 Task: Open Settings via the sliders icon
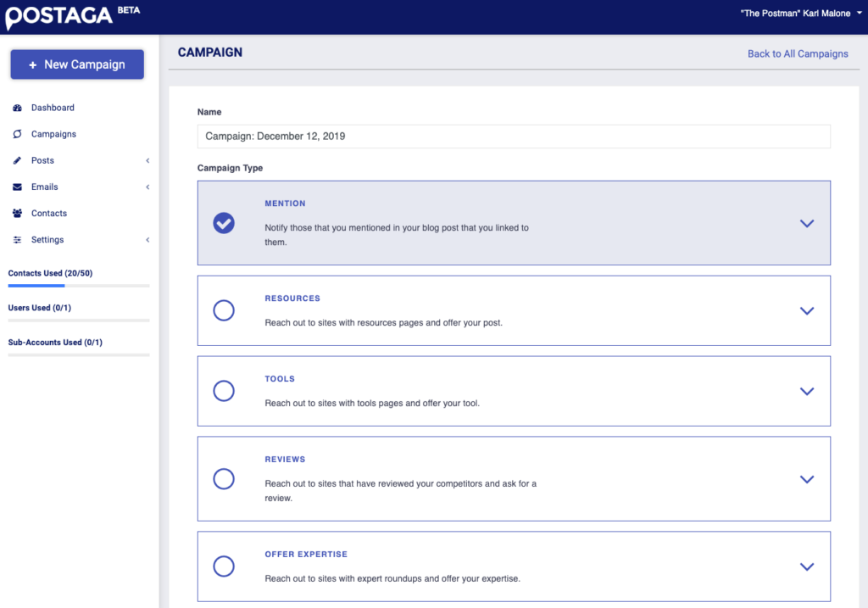(17, 239)
